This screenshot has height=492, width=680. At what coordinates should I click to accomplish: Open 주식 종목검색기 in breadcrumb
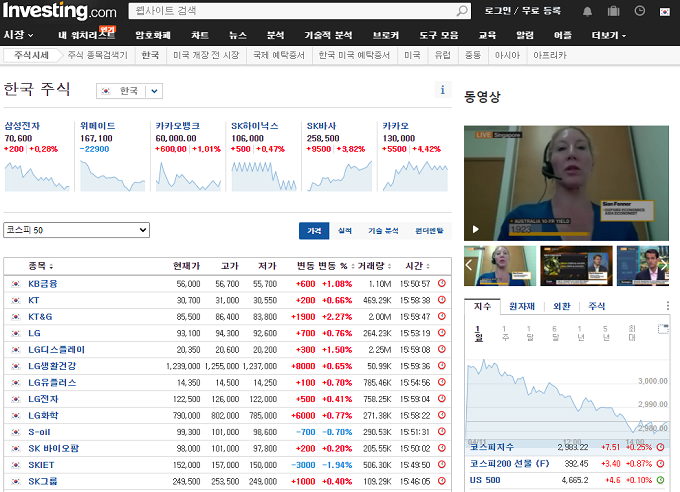pos(98,55)
